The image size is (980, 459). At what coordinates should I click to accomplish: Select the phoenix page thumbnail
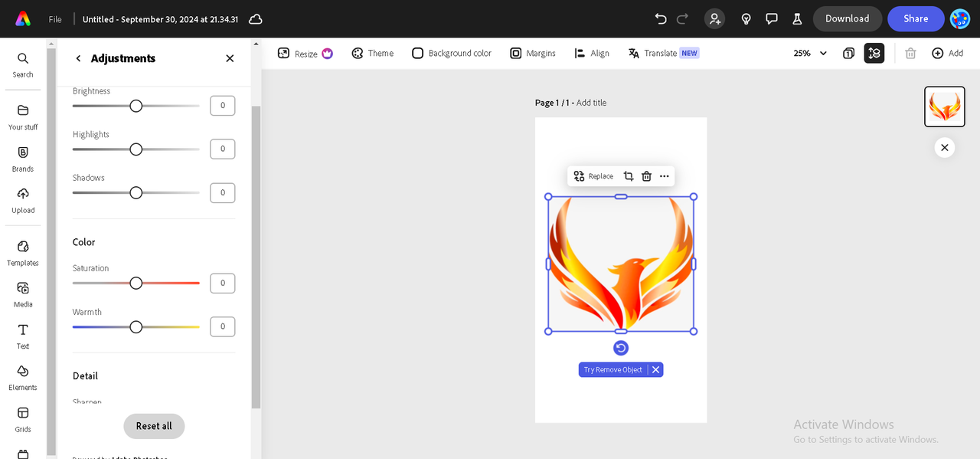point(945,107)
